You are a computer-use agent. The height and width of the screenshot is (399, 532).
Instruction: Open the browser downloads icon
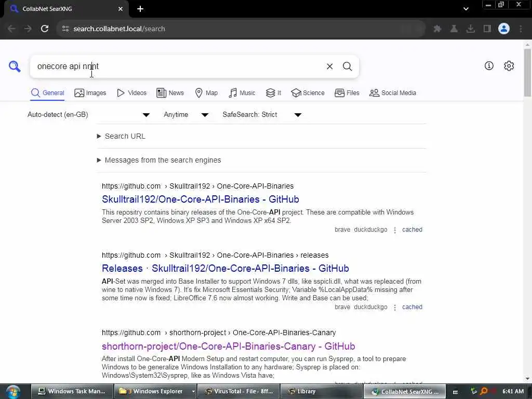[x=470, y=29]
